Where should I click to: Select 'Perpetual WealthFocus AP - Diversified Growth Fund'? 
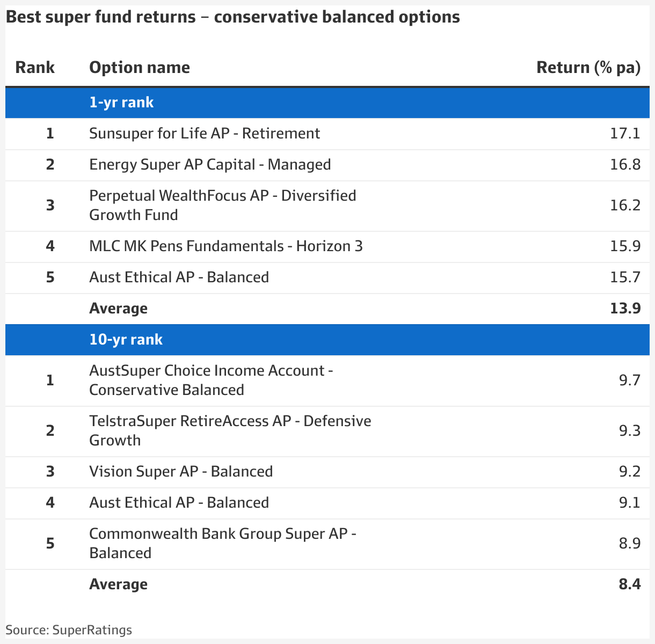tap(223, 205)
